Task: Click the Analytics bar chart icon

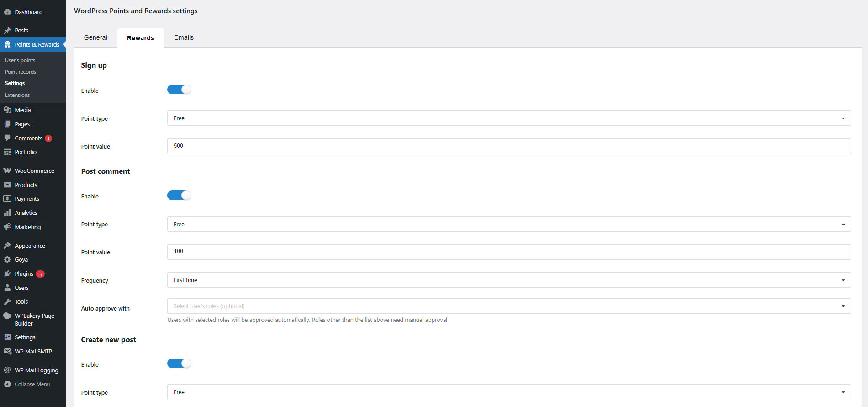Action: click(x=7, y=213)
